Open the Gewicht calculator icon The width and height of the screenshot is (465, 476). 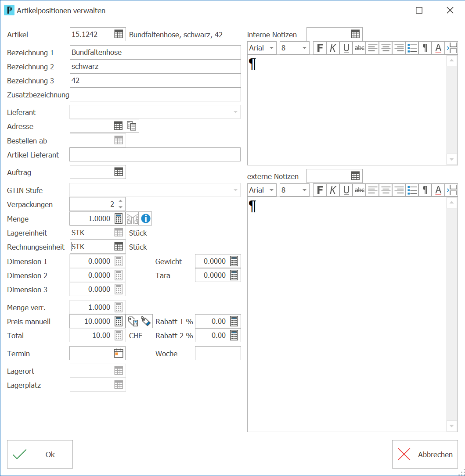(x=234, y=261)
